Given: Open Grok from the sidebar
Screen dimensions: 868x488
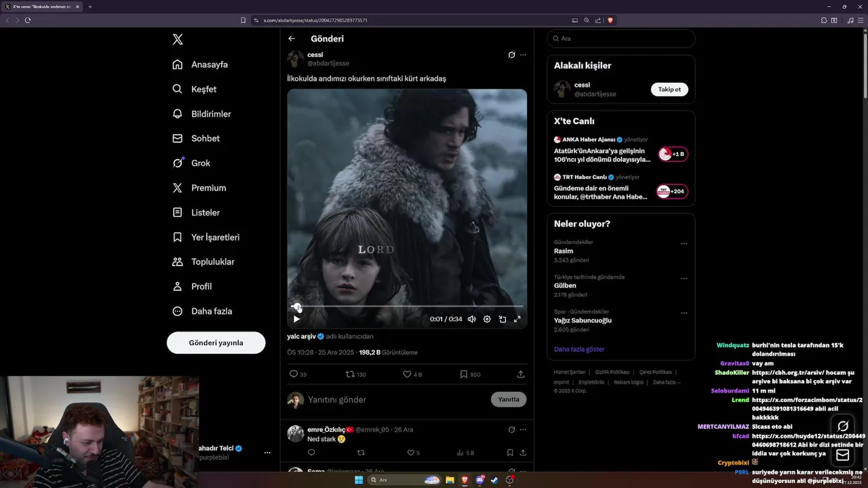Looking at the screenshot, I should coord(191,163).
